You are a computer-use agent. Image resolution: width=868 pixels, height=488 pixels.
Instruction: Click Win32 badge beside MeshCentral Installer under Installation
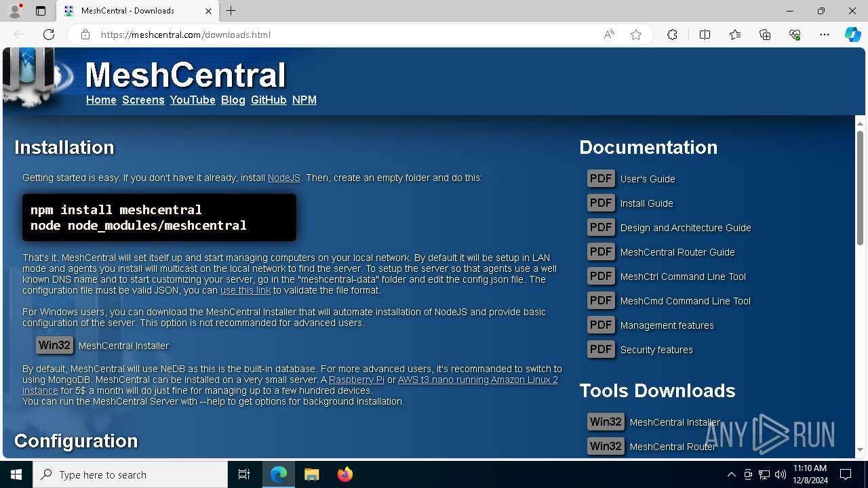click(x=54, y=345)
